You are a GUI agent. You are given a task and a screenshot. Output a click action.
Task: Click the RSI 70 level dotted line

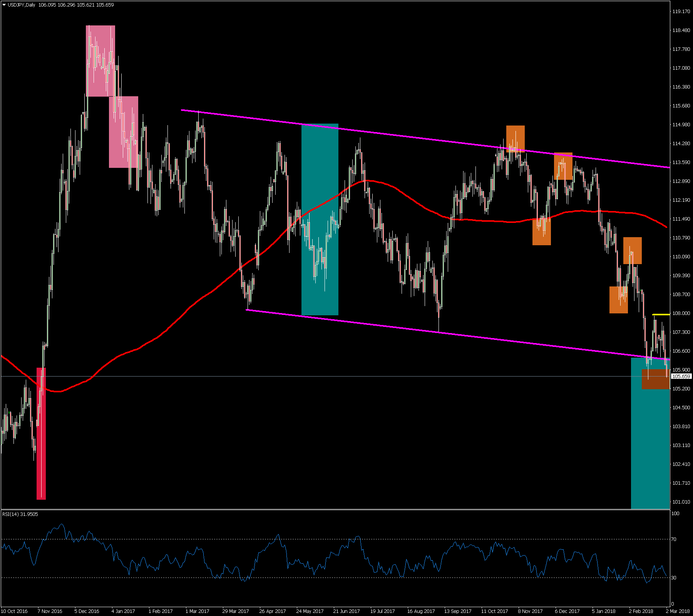(154, 539)
